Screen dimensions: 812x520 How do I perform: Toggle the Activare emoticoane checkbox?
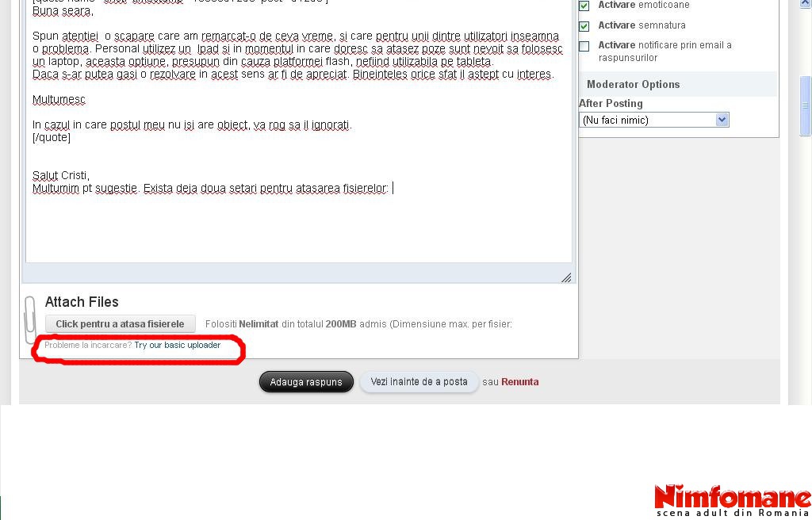[584, 6]
